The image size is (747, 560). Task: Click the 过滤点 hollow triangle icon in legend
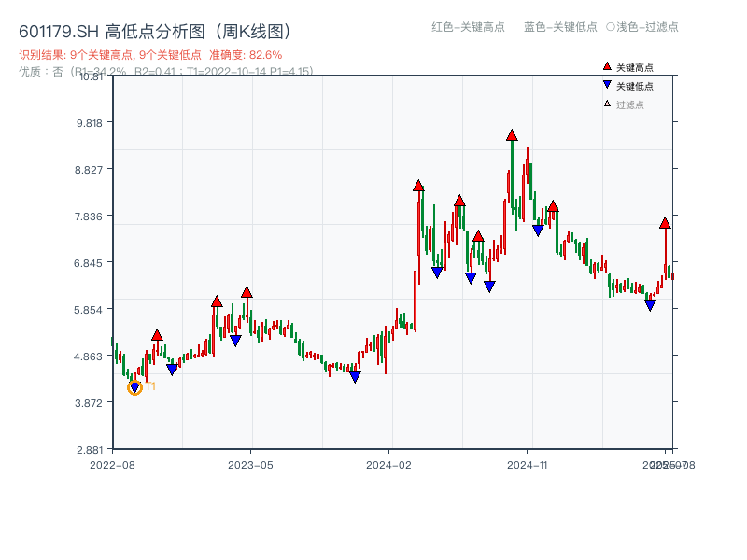[606, 104]
